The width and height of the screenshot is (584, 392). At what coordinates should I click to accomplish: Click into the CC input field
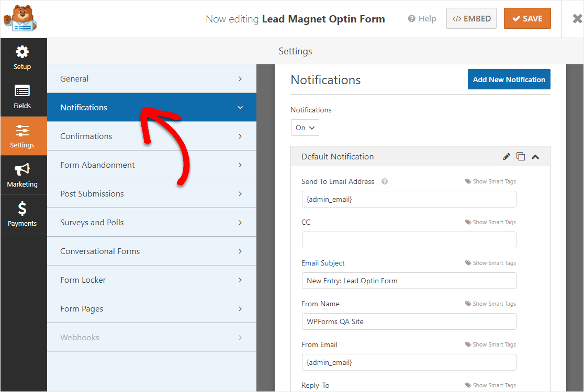[x=409, y=240]
